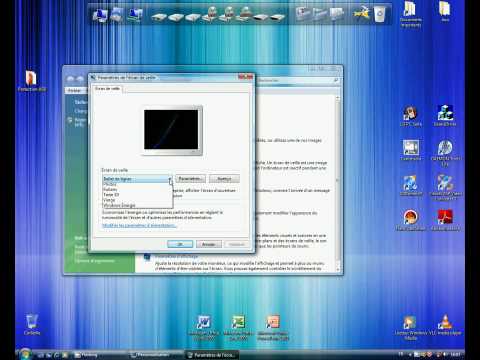Click the yellow satellite icon in top dock
480x360 pixels.
tap(362, 14)
